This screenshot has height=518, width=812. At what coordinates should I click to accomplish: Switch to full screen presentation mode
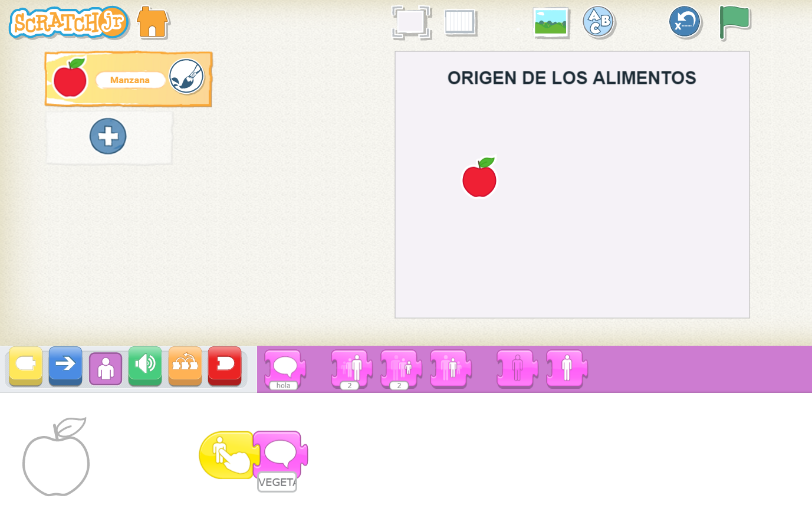[x=412, y=22]
